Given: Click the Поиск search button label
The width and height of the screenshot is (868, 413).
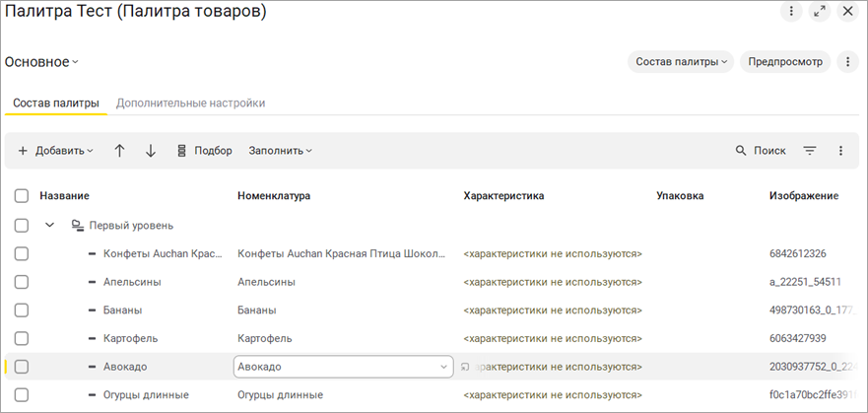Looking at the screenshot, I should (x=769, y=151).
